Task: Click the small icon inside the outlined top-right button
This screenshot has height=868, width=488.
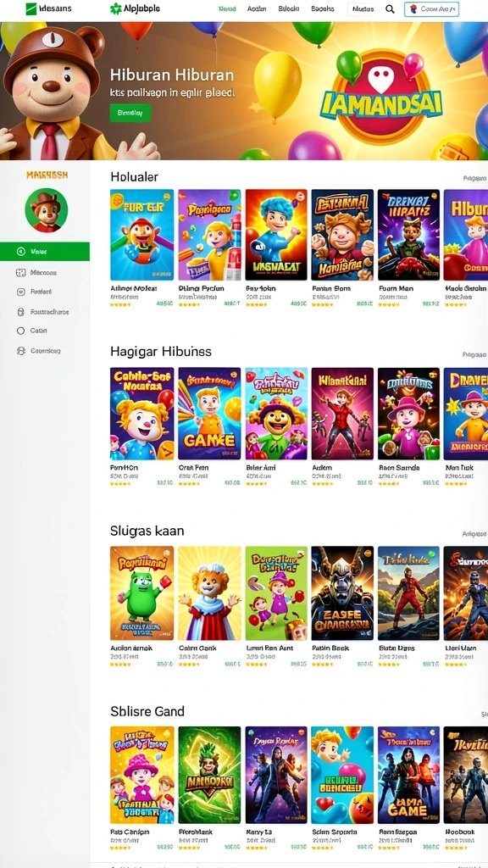Action: (x=413, y=8)
